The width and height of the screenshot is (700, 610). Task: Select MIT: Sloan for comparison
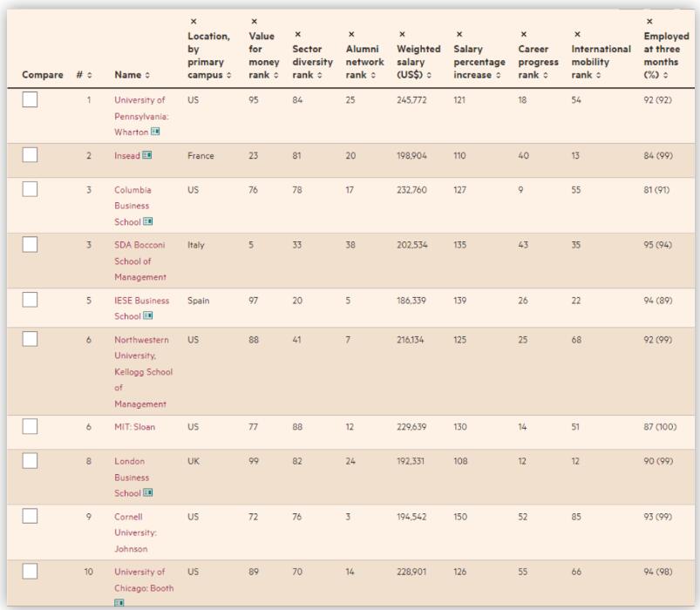[30, 426]
